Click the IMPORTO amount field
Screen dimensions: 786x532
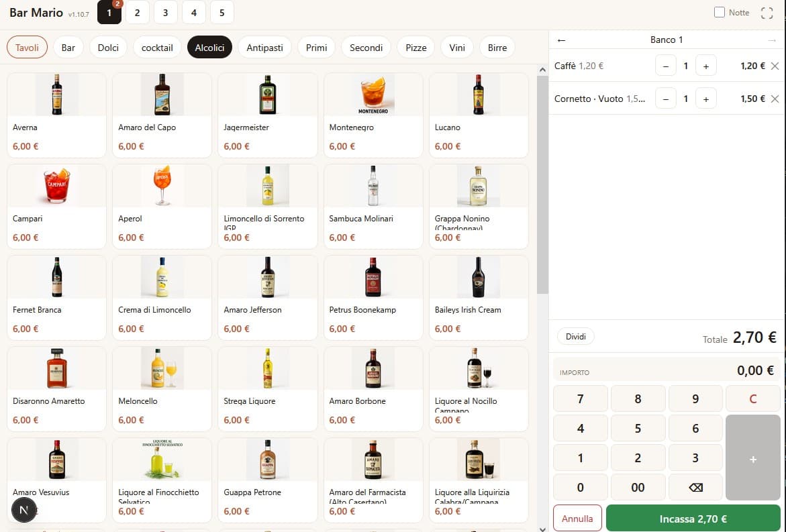coord(667,370)
